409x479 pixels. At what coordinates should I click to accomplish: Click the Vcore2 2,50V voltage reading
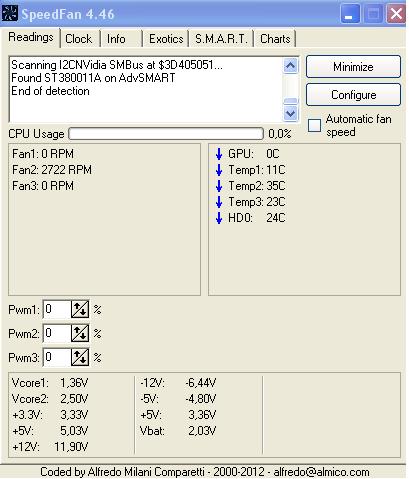pyautogui.click(x=50, y=399)
